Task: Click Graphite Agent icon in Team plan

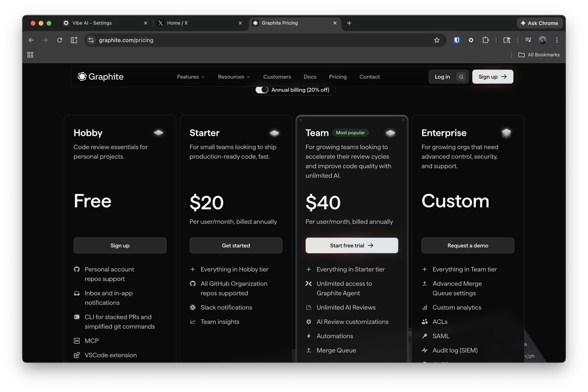Action: click(x=309, y=283)
